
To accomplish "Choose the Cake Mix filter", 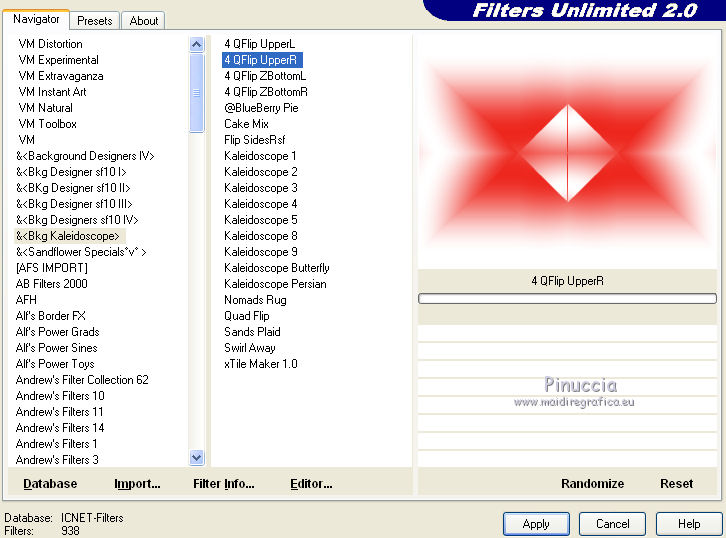I will point(246,124).
